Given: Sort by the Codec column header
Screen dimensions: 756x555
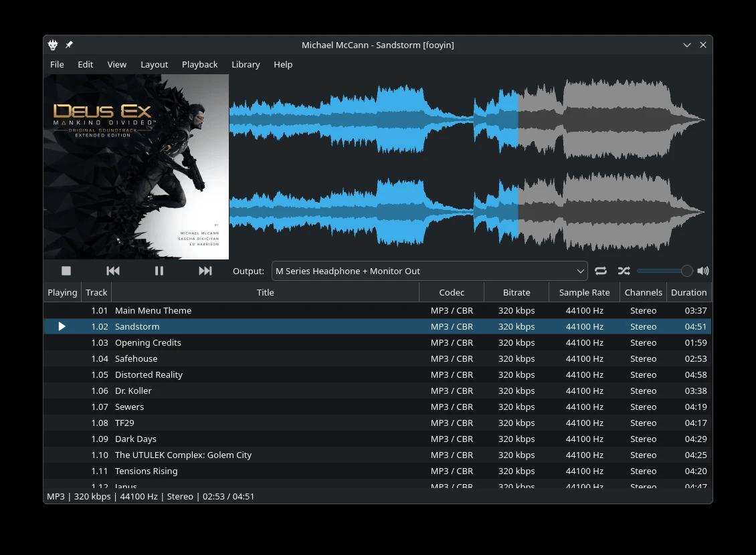Looking at the screenshot, I should tap(452, 292).
